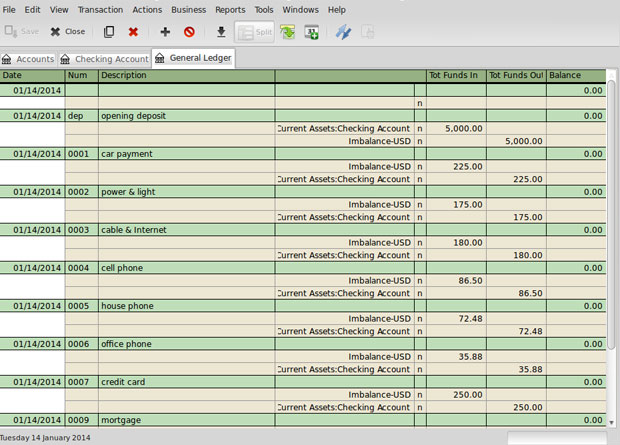Select the cell phone description cell

187,268
